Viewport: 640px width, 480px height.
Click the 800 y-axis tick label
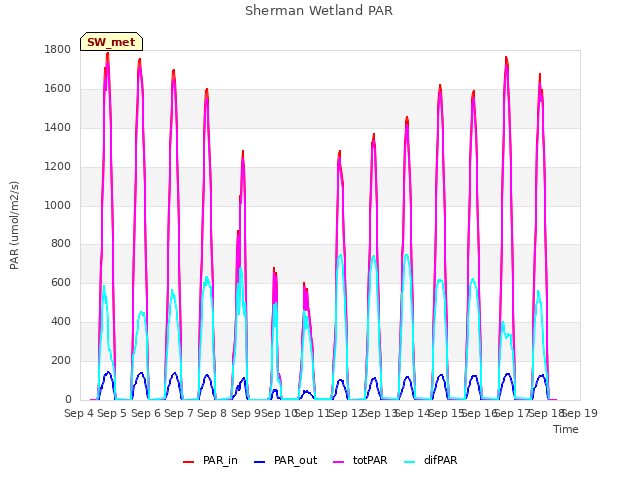pos(61,244)
